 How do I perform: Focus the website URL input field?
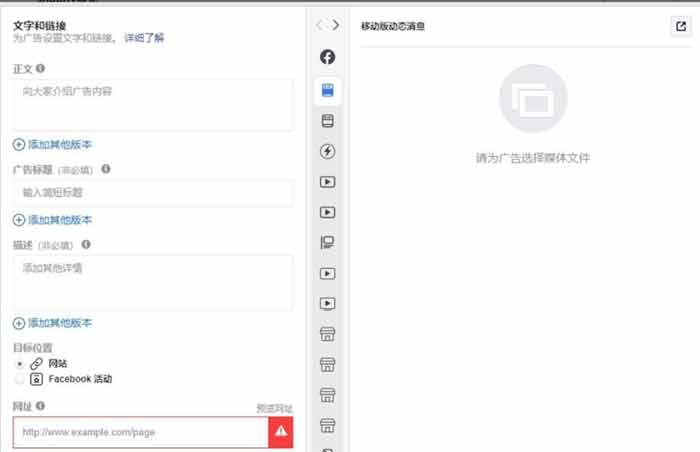pyautogui.click(x=140, y=432)
